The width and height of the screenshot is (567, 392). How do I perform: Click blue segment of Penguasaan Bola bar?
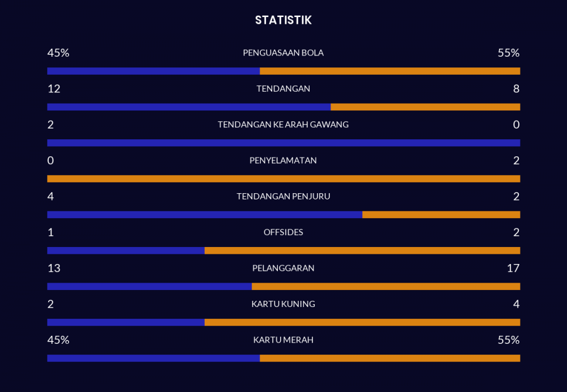(x=153, y=71)
